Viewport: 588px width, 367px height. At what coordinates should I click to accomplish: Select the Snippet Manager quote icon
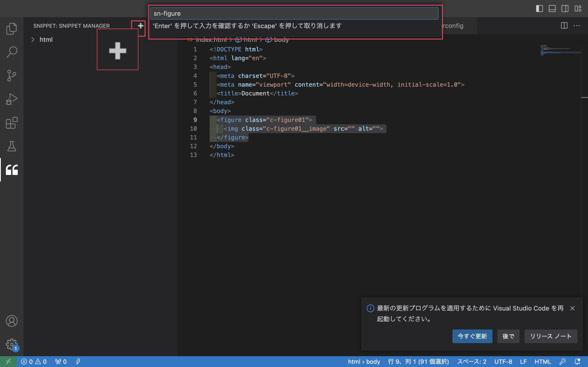click(x=11, y=170)
